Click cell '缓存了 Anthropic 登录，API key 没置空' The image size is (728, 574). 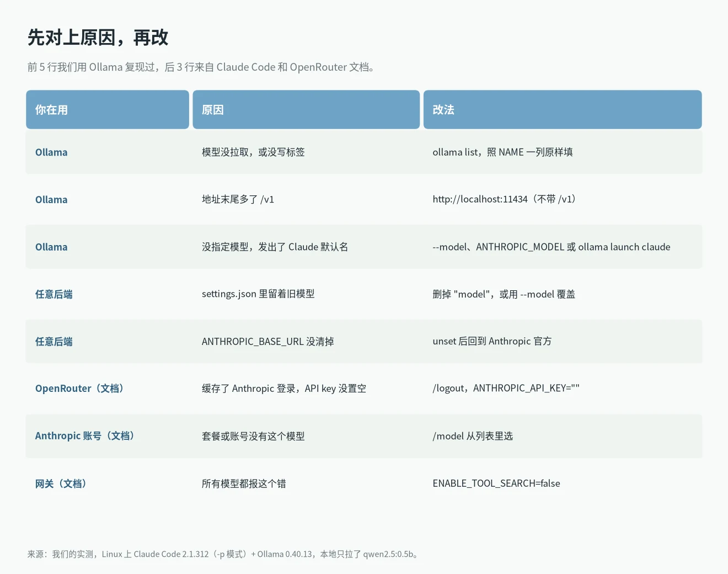[x=284, y=389]
